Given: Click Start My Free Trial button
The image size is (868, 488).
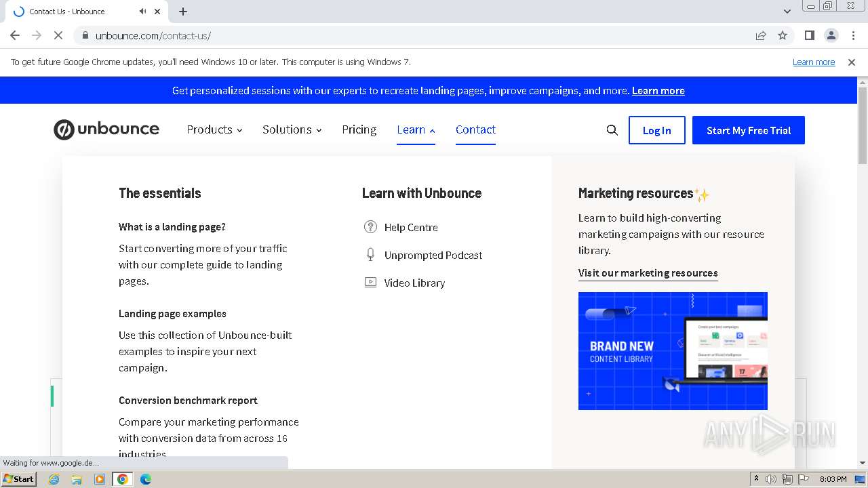Looking at the screenshot, I should 749,130.
